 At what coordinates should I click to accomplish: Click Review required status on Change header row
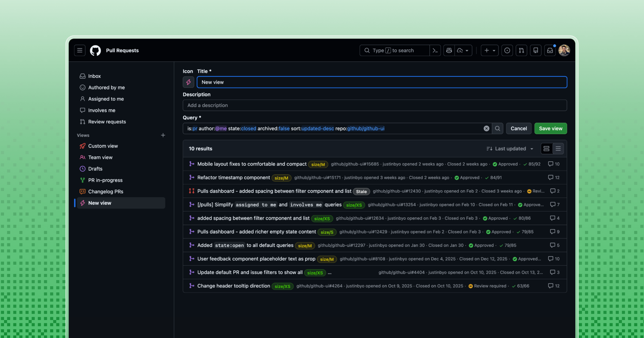(487, 286)
